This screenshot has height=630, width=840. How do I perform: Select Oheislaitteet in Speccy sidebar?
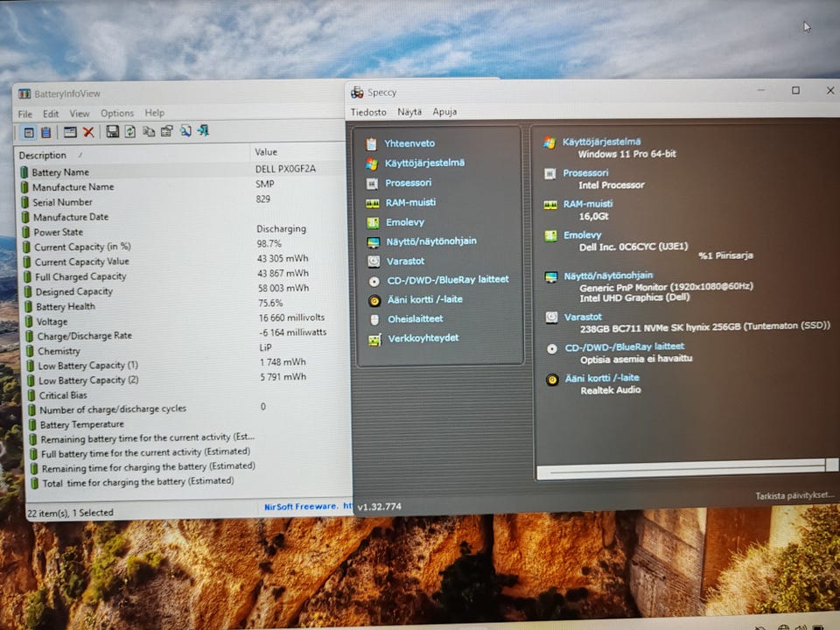[415, 318]
